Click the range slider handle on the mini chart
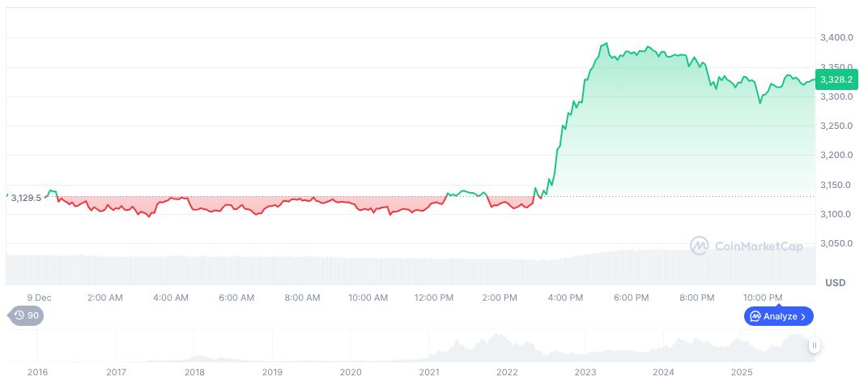The width and height of the screenshot is (868, 381). pos(815,345)
